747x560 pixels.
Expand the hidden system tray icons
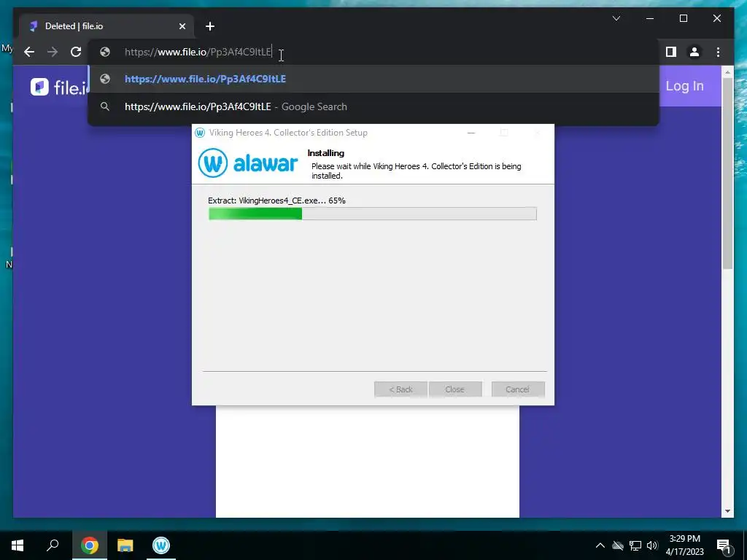pos(600,545)
